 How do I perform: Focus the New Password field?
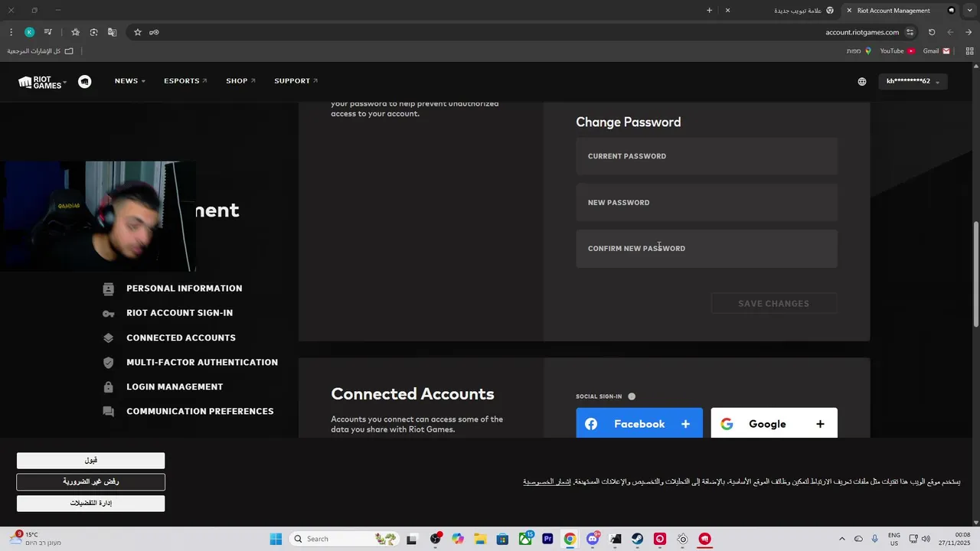pos(707,203)
